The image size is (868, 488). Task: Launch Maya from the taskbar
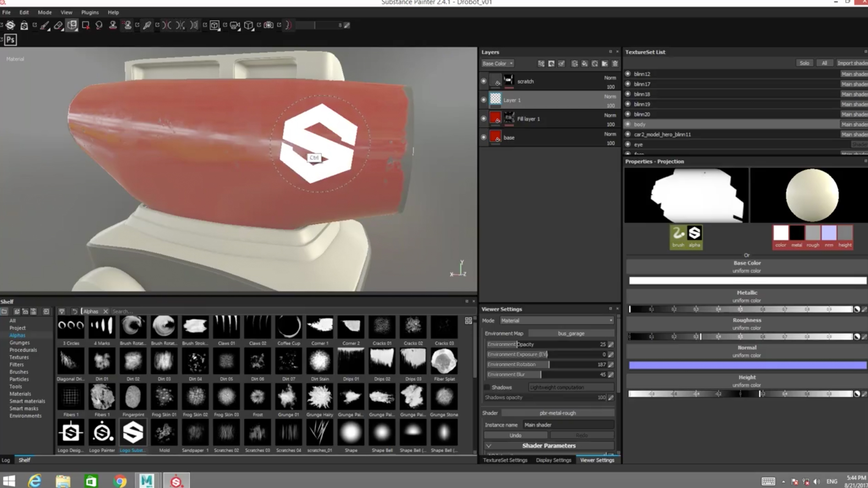[146, 481]
